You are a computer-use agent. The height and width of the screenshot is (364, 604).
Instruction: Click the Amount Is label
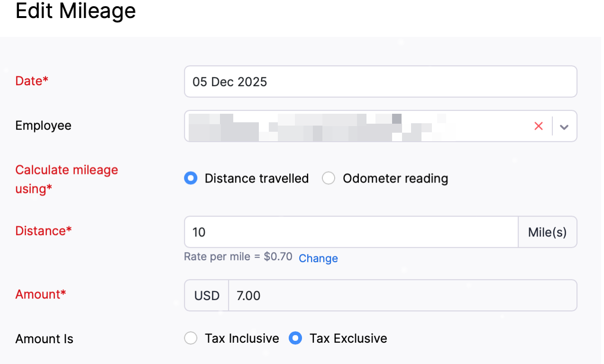click(44, 339)
